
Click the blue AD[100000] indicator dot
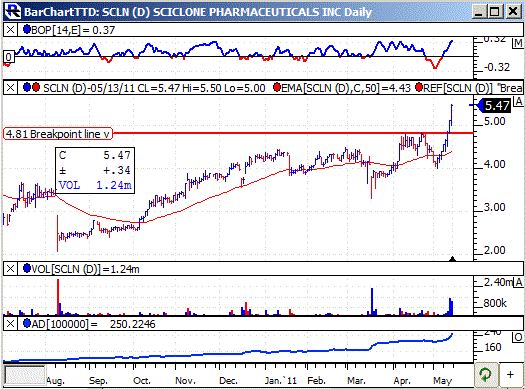point(27,323)
